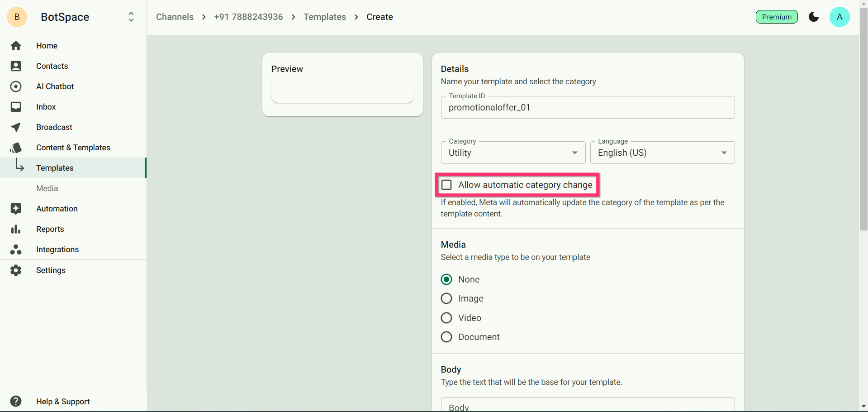The height and width of the screenshot is (412, 868).
Task: Toggle dark mode moon icon
Action: [814, 17]
